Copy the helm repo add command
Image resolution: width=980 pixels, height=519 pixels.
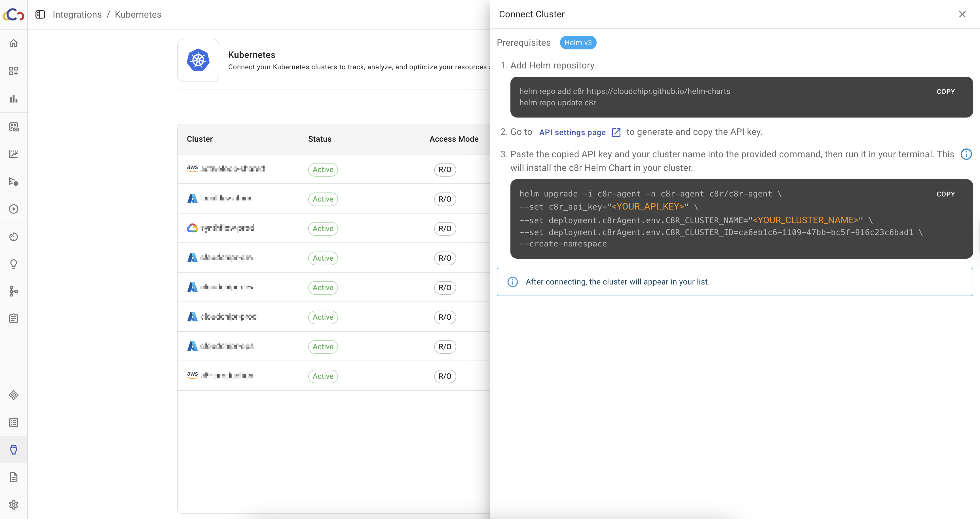point(945,92)
